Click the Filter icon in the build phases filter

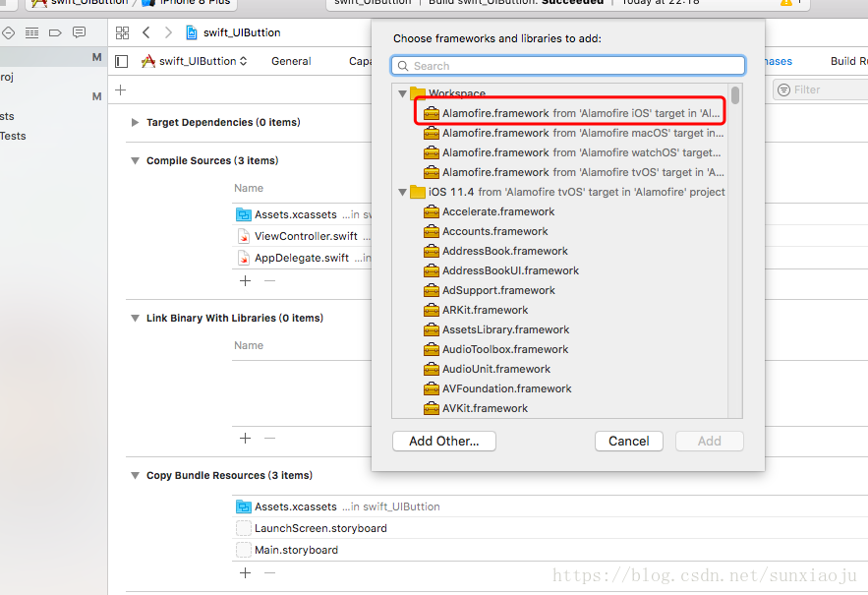(x=783, y=89)
